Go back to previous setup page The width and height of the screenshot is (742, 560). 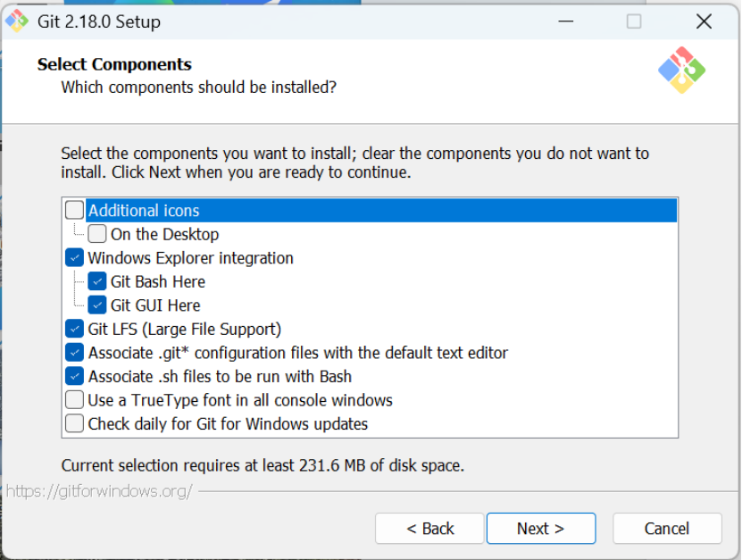point(429,528)
